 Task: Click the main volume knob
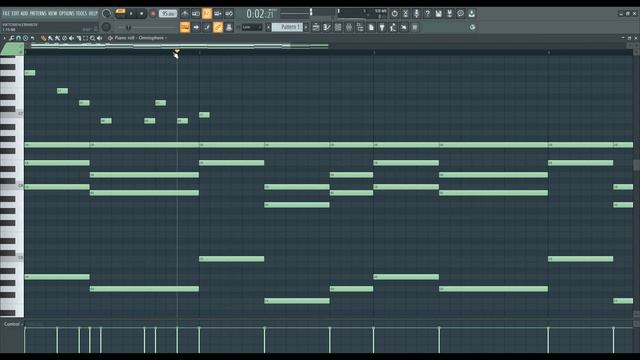pos(106,13)
